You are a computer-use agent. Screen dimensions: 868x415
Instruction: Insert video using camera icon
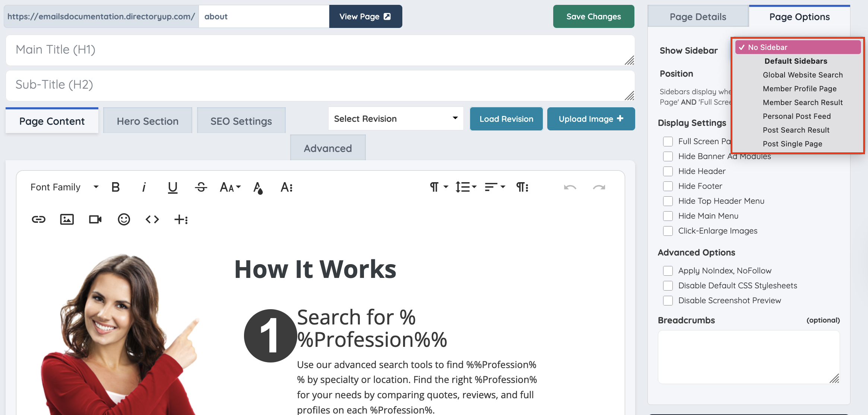click(x=95, y=219)
